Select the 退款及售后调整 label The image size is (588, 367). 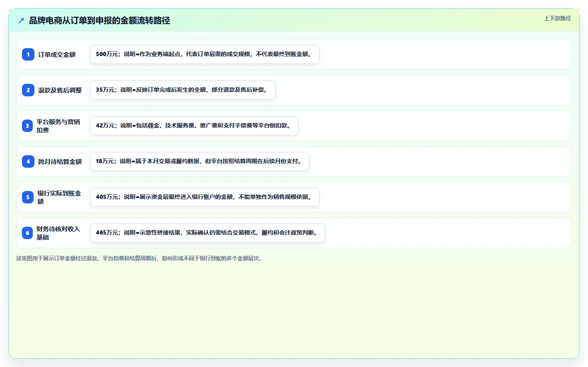pos(60,90)
